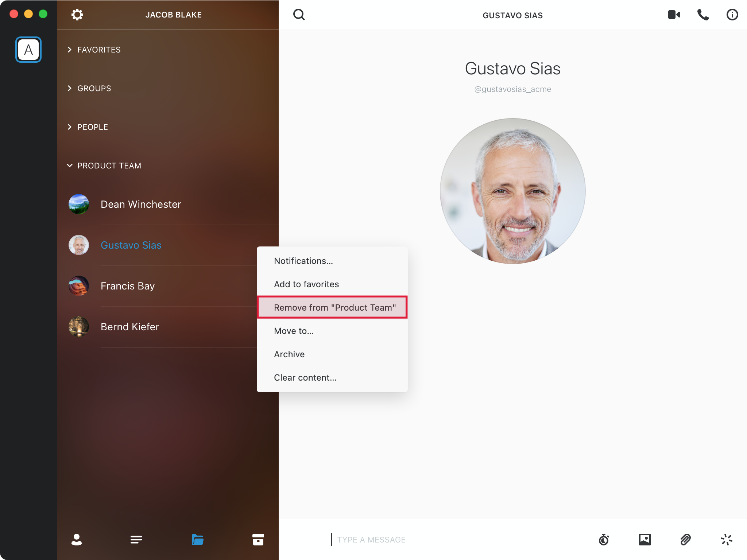Expand the Groups section
747x560 pixels.
coord(89,88)
